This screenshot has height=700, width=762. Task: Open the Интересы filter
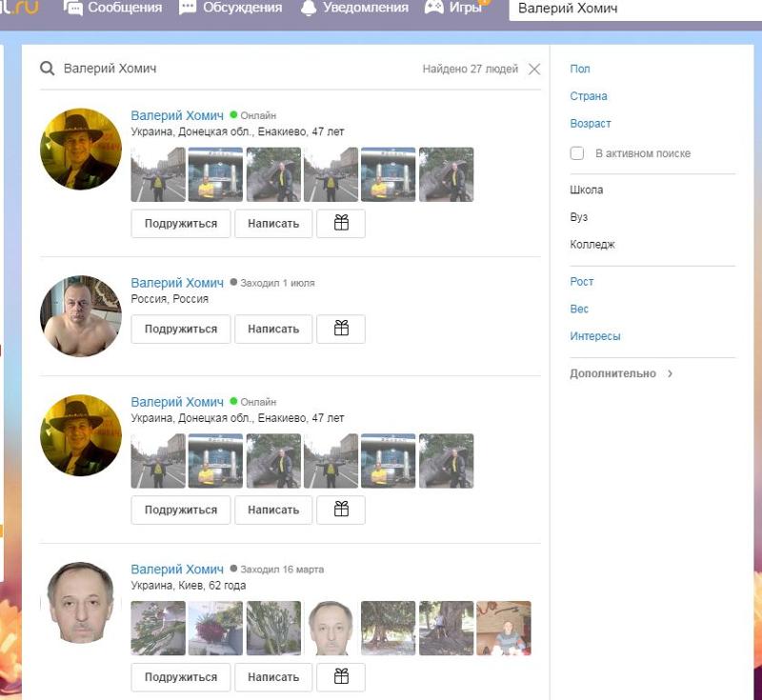tap(595, 336)
